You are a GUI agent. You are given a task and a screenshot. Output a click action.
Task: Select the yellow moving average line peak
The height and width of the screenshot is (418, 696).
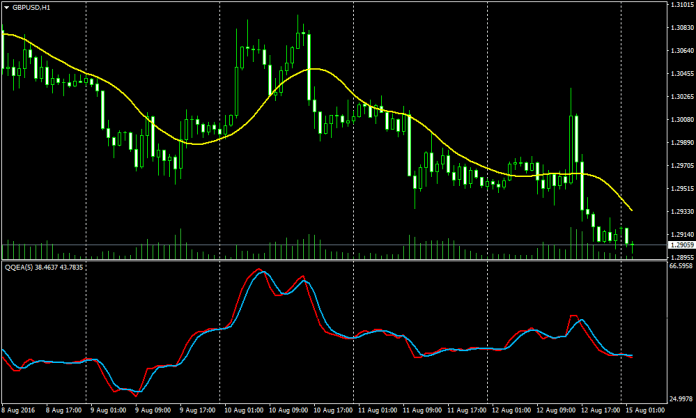point(313,69)
